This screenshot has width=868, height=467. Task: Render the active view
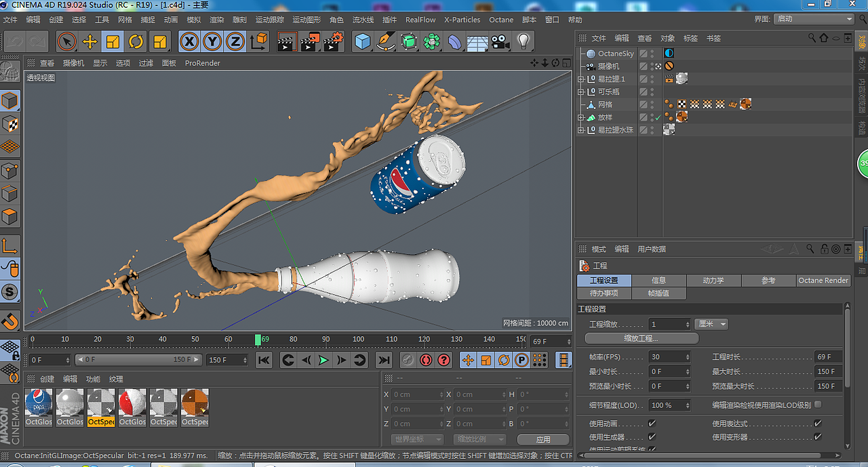(x=287, y=42)
